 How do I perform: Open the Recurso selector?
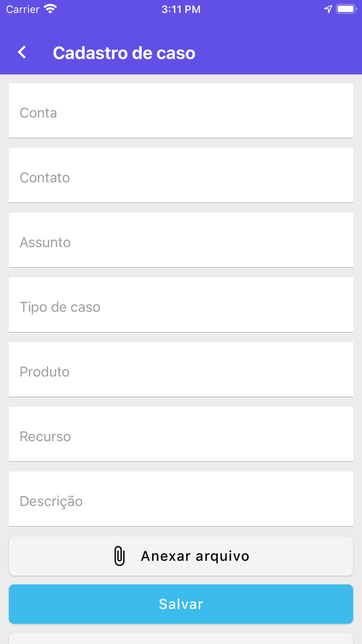coord(180,434)
